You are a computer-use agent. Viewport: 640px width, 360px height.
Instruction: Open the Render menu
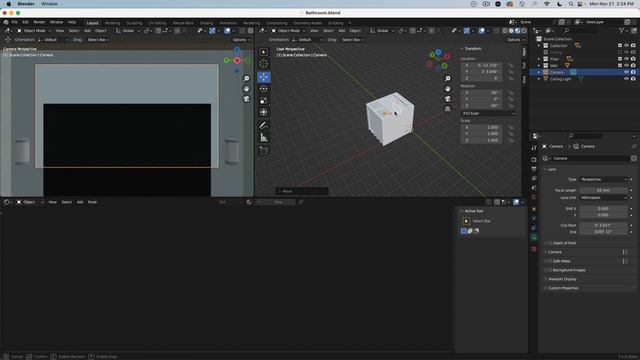[x=39, y=22]
